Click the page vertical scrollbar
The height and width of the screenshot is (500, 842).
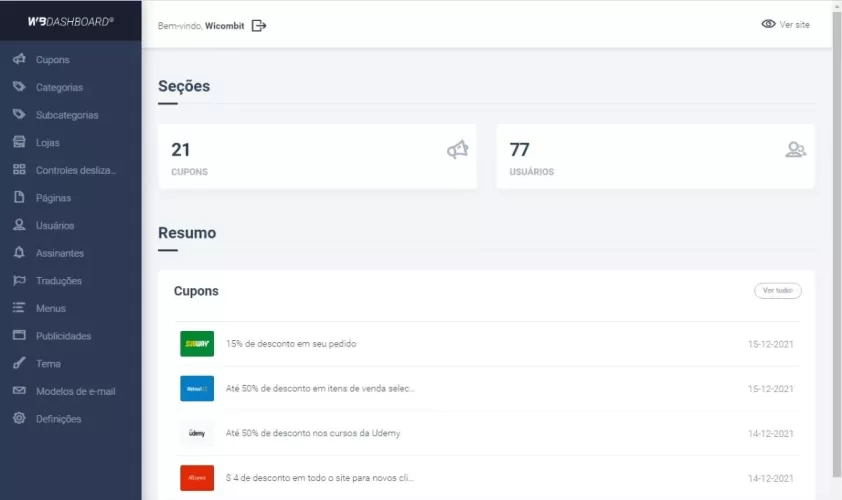click(x=837, y=250)
